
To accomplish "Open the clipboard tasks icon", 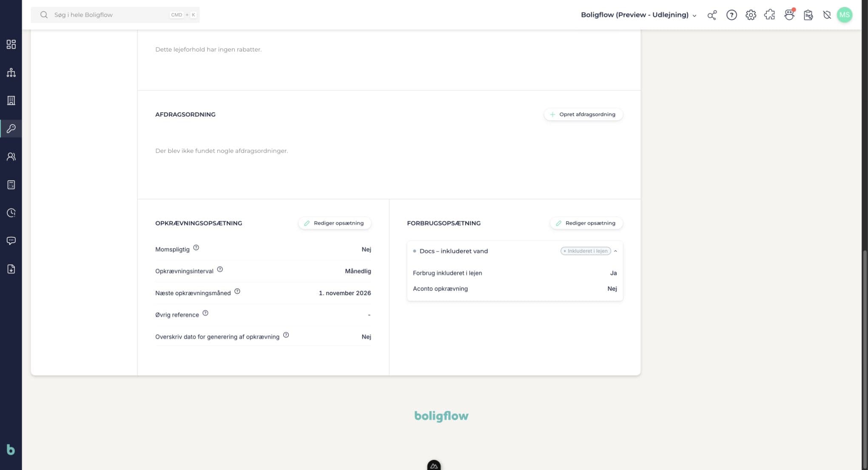I will [808, 15].
